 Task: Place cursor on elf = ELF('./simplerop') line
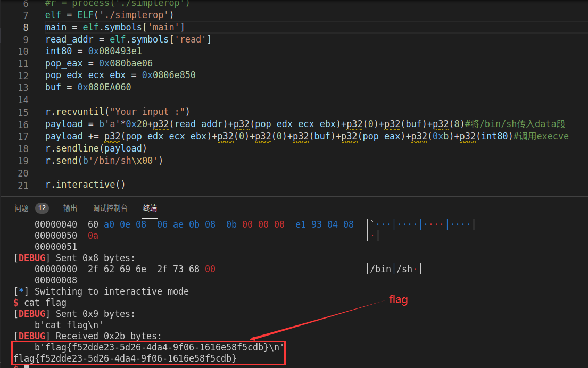pyautogui.click(x=109, y=15)
